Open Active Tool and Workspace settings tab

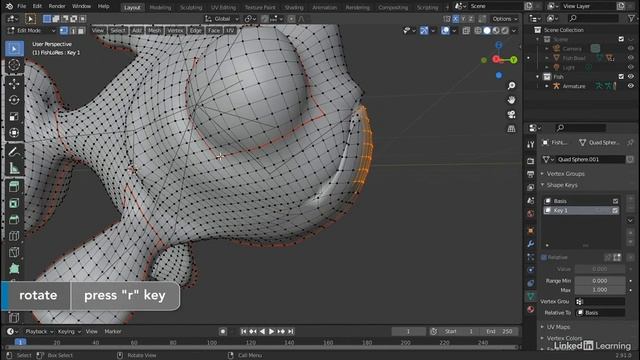[531, 144]
